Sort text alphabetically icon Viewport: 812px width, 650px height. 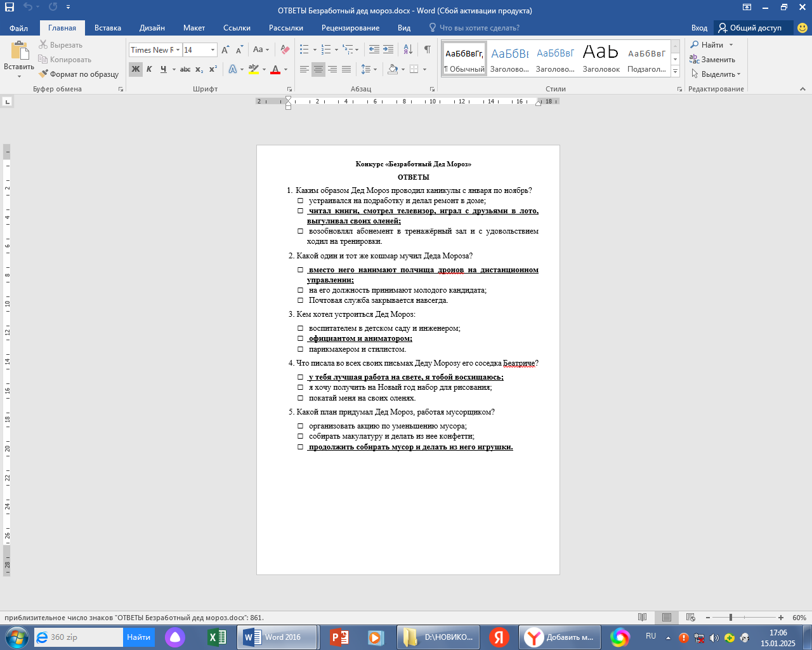408,50
